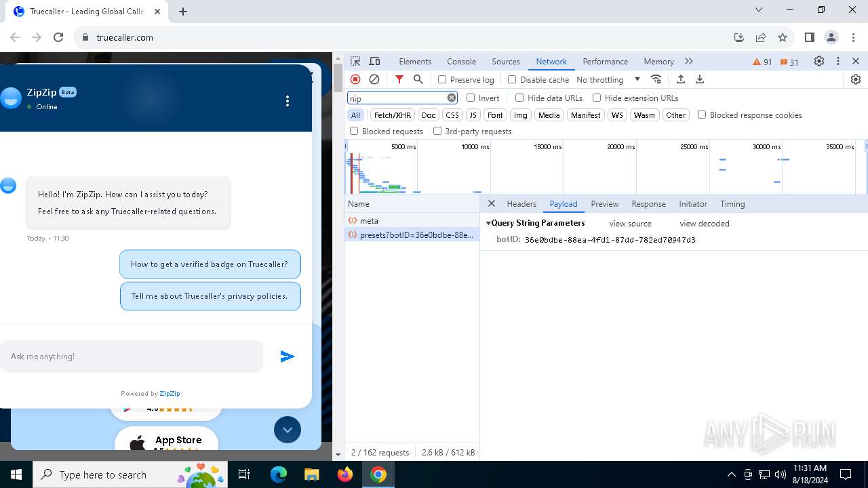Open network settings gear icon

point(856,79)
